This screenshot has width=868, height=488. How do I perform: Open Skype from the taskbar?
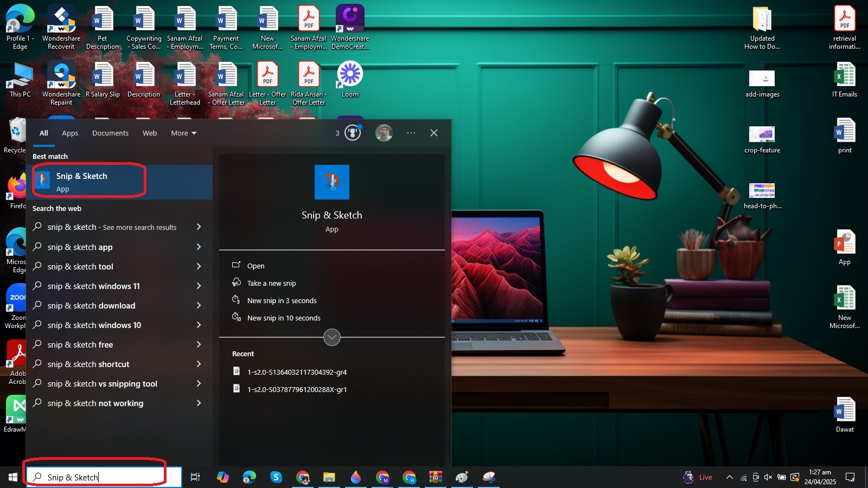tap(276, 477)
